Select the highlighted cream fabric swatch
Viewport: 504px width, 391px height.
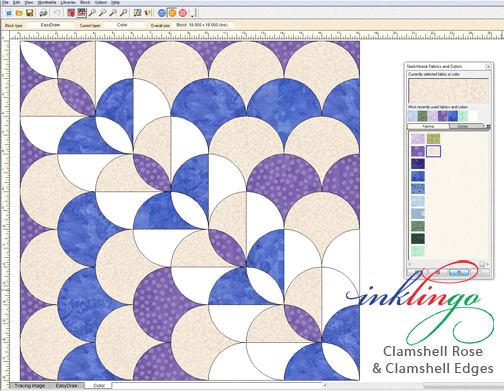point(433,151)
